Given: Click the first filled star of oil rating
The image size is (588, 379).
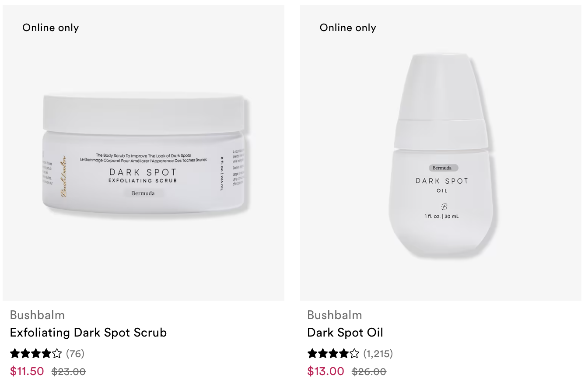Looking at the screenshot, I should 312,353.
